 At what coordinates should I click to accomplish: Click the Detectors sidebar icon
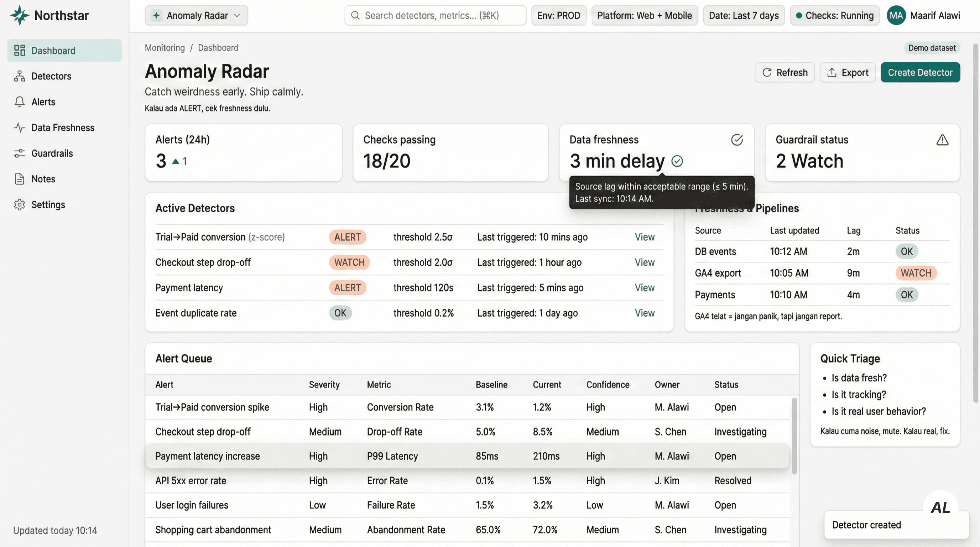pos(19,76)
